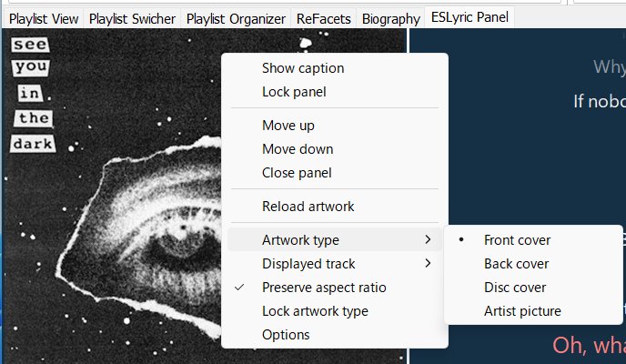Select Close panel menu entry
The image size is (626, 364).
pyautogui.click(x=335, y=173)
